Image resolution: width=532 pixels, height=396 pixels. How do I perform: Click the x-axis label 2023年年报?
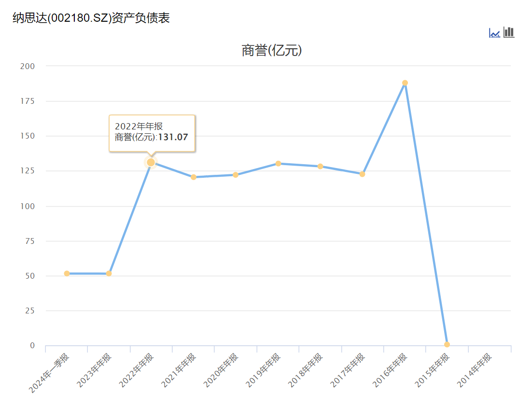pos(94,370)
